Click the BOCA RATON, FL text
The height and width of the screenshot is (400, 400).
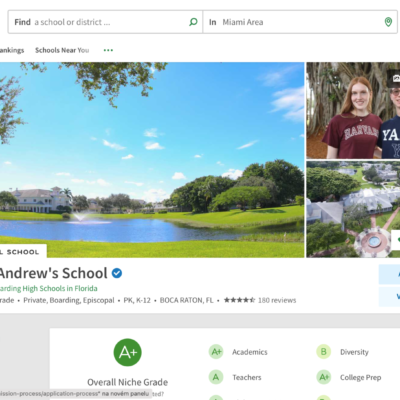pyautogui.click(x=186, y=300)
